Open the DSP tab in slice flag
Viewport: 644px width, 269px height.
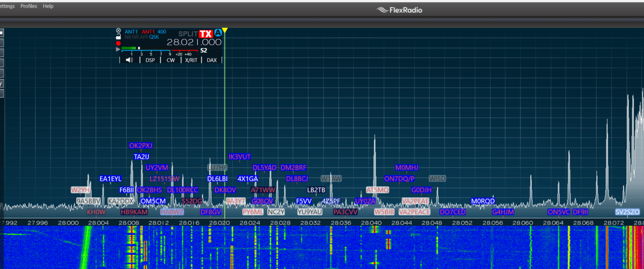click(x=150, y=60)
